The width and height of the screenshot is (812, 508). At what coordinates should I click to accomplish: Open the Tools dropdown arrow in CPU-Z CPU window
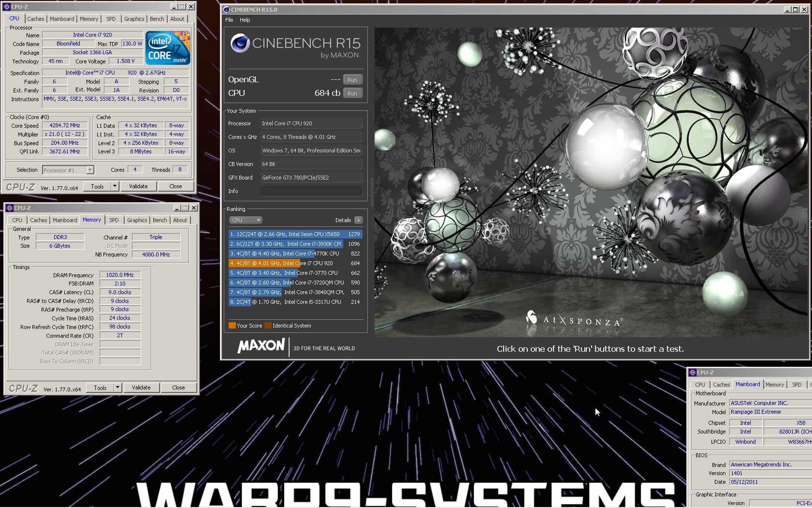pos(115,186)
